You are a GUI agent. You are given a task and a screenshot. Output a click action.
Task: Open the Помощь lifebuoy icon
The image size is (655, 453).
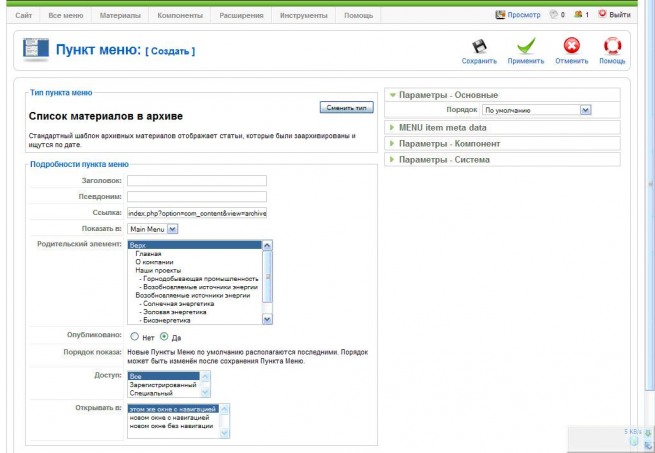point(612,46)
